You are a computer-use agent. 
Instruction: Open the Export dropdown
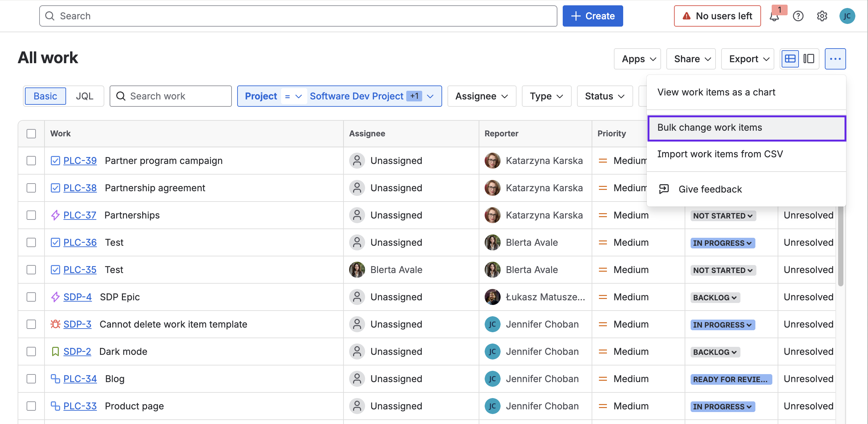[x=747, y=59]
